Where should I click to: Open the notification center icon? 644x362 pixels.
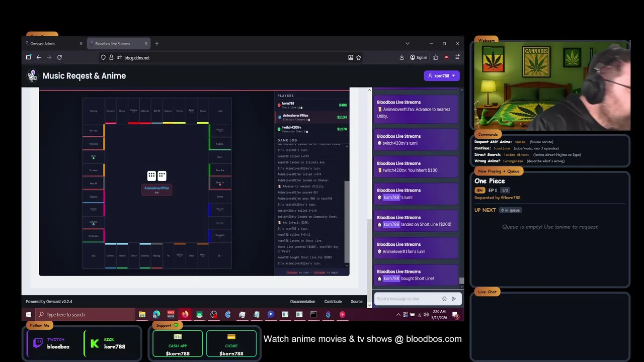pos(455,315)
